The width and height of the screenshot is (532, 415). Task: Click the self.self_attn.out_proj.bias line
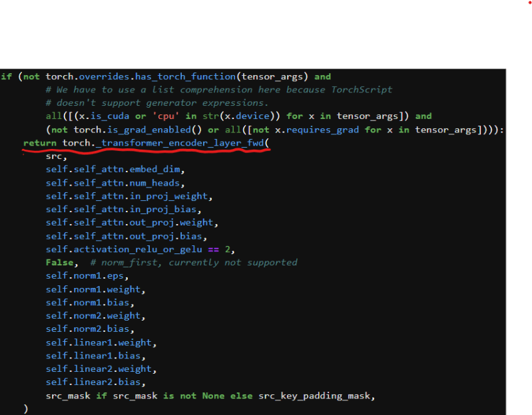coord(127,236)
